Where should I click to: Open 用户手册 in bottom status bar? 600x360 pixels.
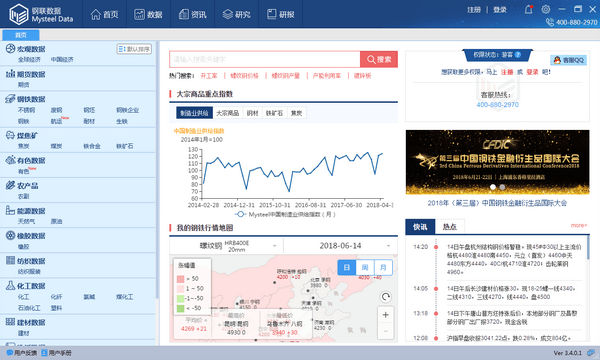[56, 353]
